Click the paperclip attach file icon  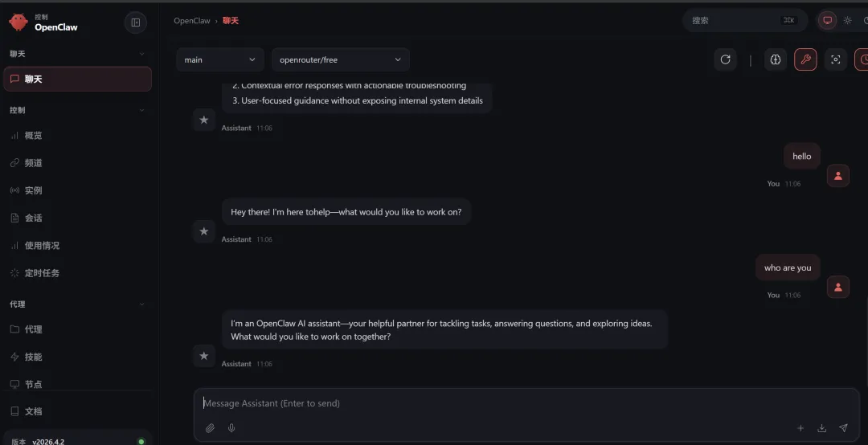[210, 428]
